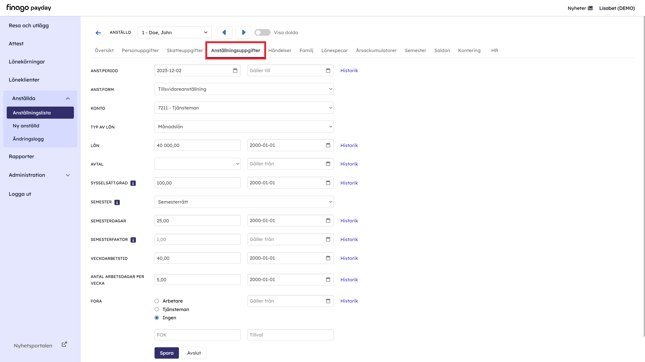Open Historik link for Semesterdagar
Screen dimensions: 645x362
pyautogui.click(x=349, y=221)
